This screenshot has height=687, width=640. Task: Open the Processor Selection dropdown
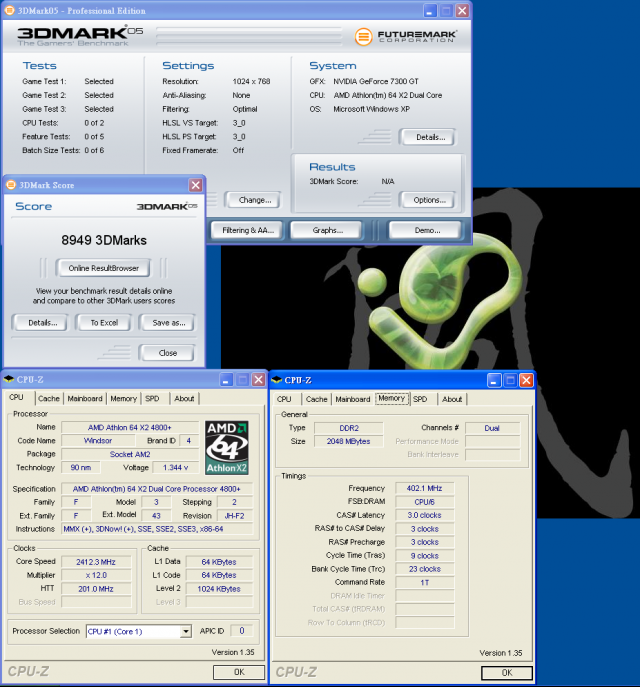(186, 631)
